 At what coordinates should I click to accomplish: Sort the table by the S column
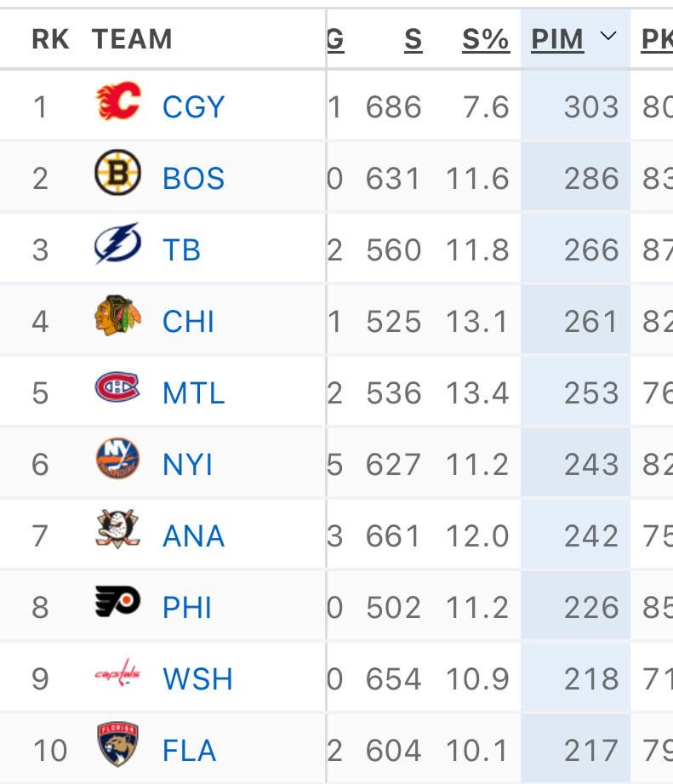pyautogui.click(x=413, y=38)
